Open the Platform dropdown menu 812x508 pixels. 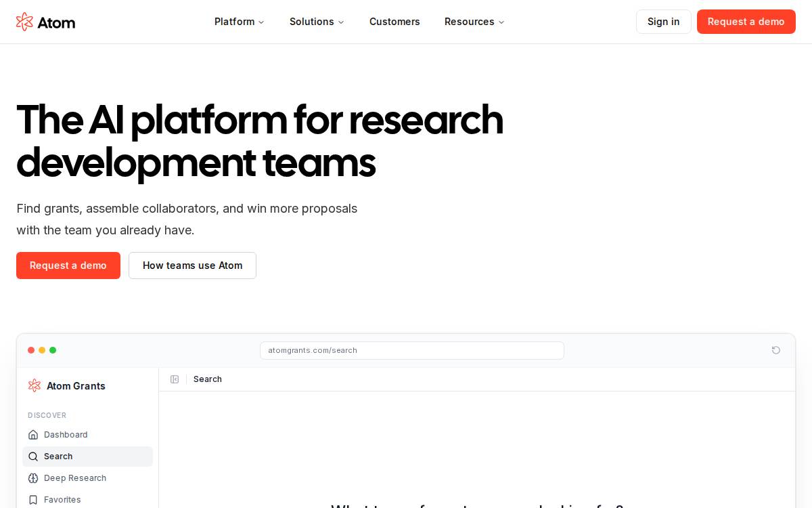240,22
